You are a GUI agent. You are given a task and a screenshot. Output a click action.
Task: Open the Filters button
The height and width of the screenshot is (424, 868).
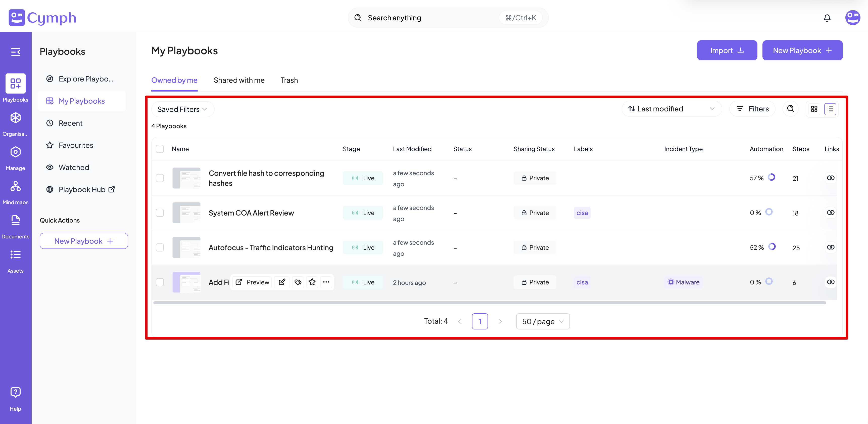click(x=752, y=109)
